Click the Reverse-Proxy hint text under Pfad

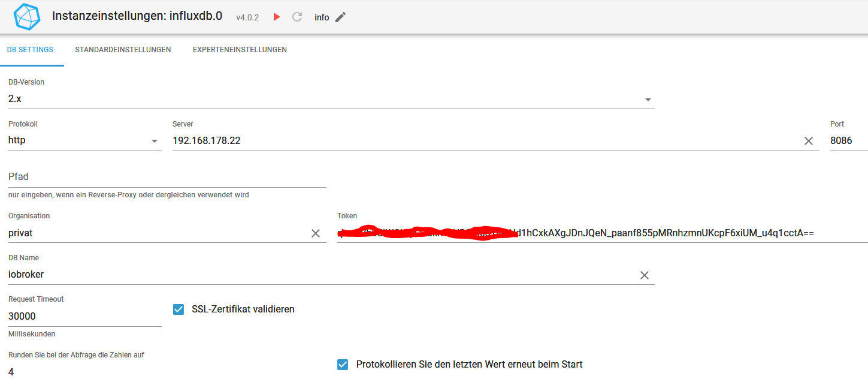(129, 195)
